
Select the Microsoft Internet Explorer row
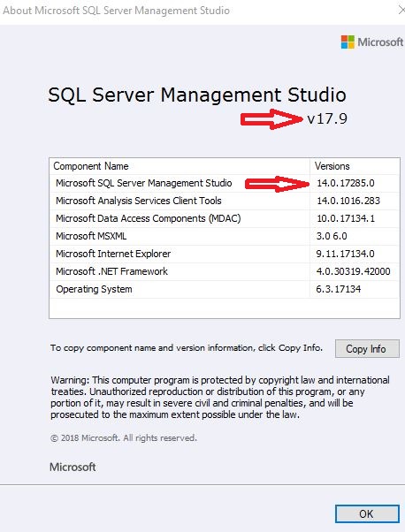225,254
